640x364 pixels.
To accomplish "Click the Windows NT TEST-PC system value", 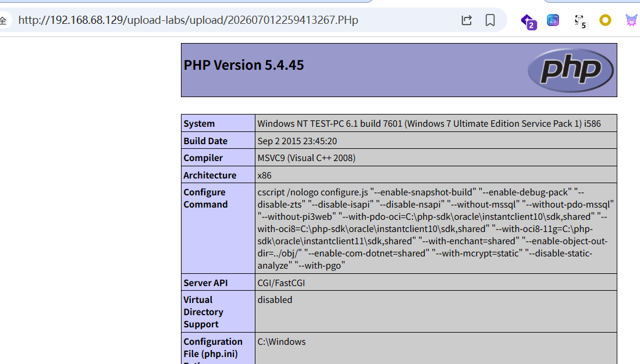I will pyautogui.click(x=429, y=124).
